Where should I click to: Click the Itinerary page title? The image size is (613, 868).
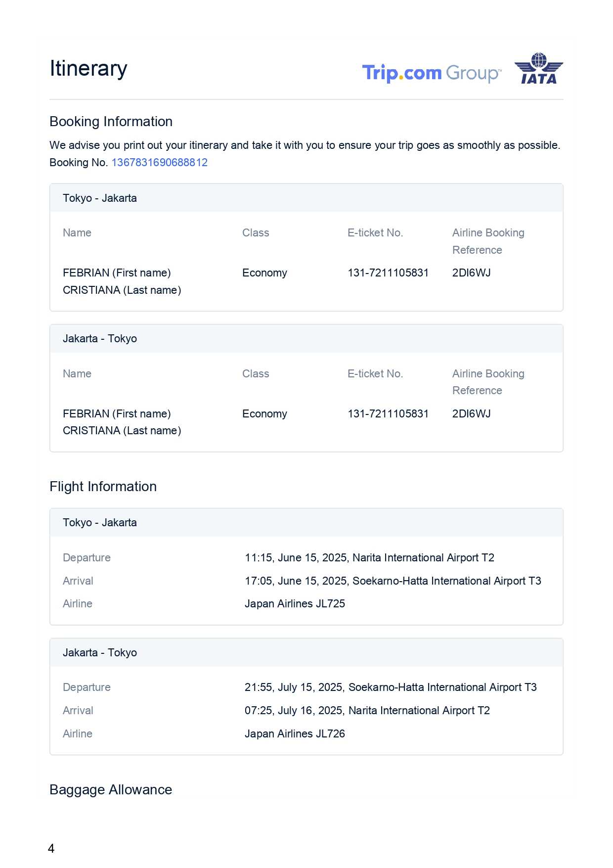point(88,68)
